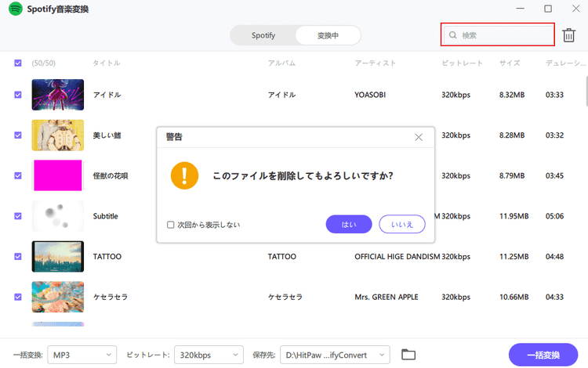This screenshot has width=588, height=368.
Task: Click the TATTOO album name cell
Action: click(x=282, y=257)
